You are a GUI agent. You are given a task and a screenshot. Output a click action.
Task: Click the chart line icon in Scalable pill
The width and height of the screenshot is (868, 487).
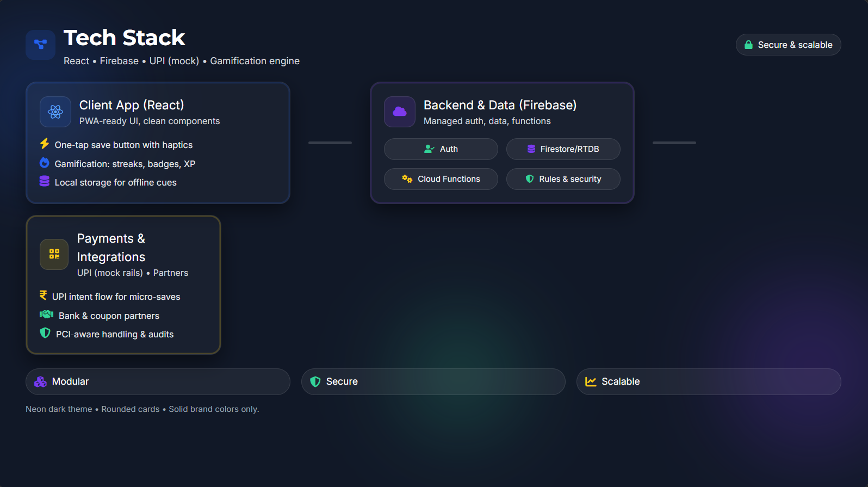(591, 382)
